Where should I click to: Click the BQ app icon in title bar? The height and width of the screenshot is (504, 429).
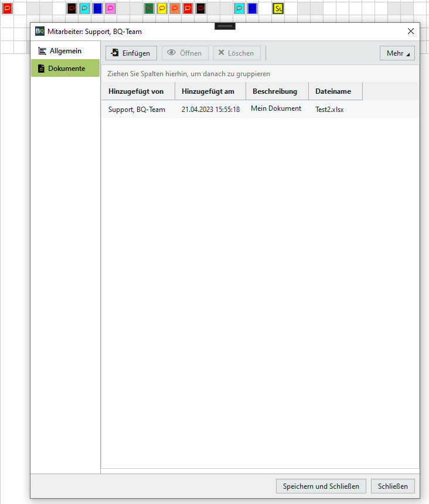[x=40, y=32]
